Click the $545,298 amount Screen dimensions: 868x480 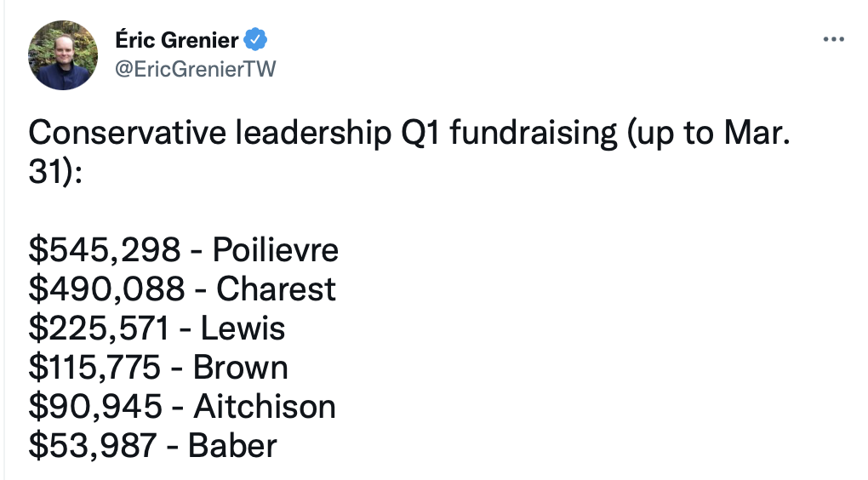click(x=105, y=249)
